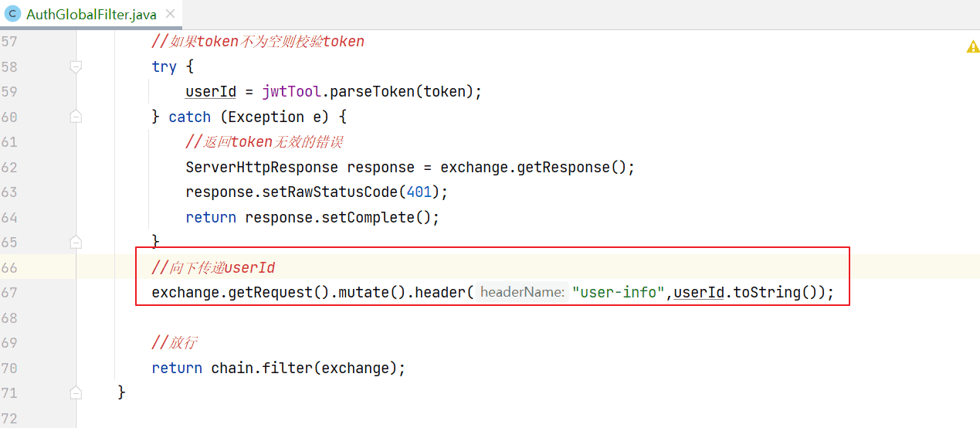
Task: Click the "user-info" string literal
Action: pyautogui.click(x=619, y=293)
